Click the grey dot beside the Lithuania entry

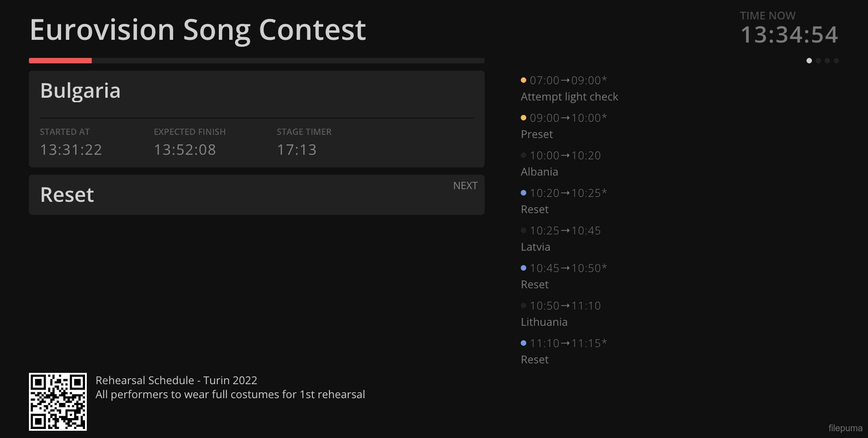524,305
